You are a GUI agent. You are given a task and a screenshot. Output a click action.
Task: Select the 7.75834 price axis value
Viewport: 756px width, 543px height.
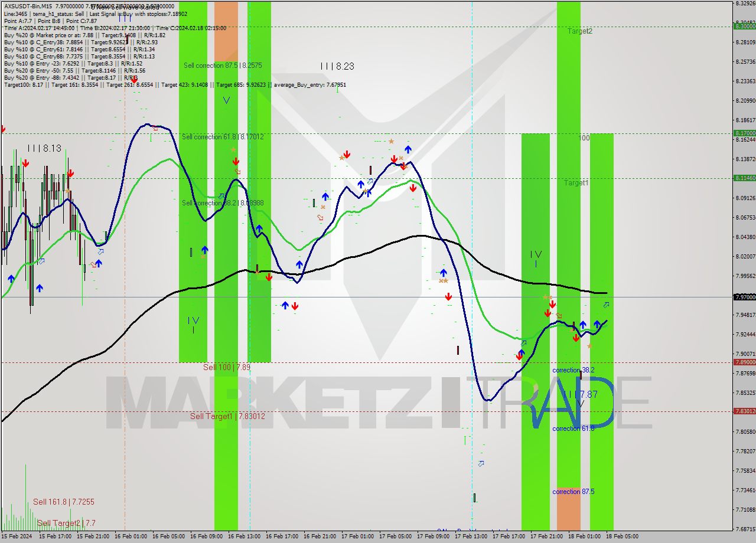(745, 470)
